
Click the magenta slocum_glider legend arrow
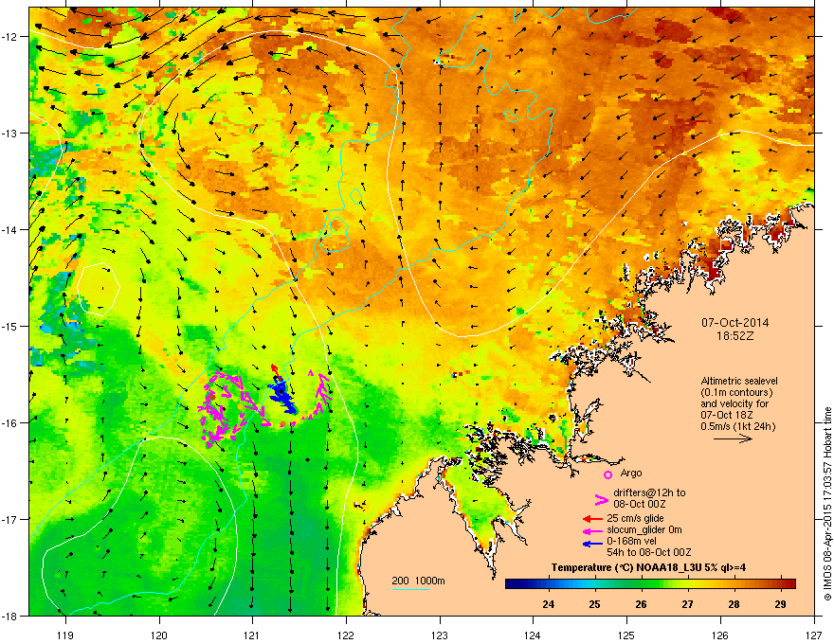(x=592, y=530)
